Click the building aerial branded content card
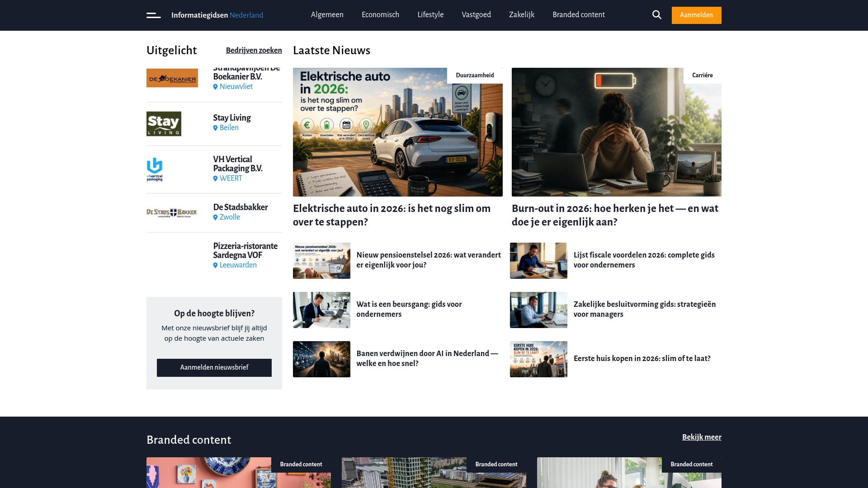This screenshot has height=488, width=868. coord(434,473)
